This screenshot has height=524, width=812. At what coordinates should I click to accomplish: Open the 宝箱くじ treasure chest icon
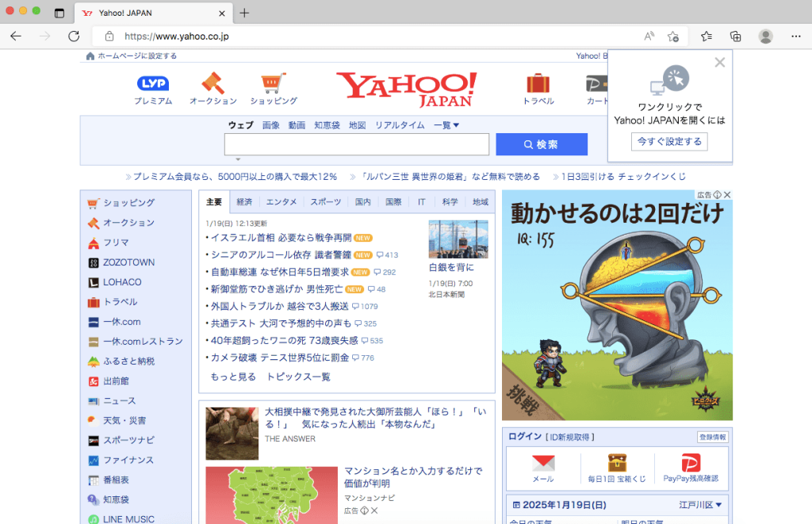tap(617, 463)
